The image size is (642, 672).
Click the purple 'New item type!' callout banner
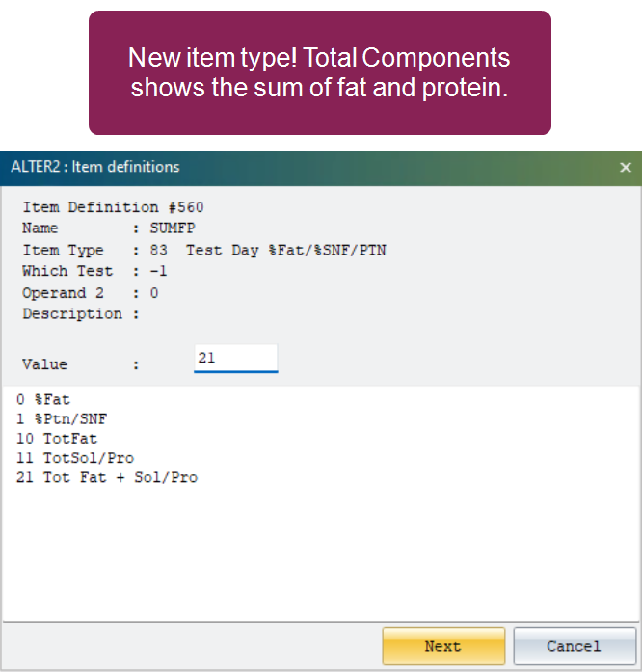[x=320, y=73]
